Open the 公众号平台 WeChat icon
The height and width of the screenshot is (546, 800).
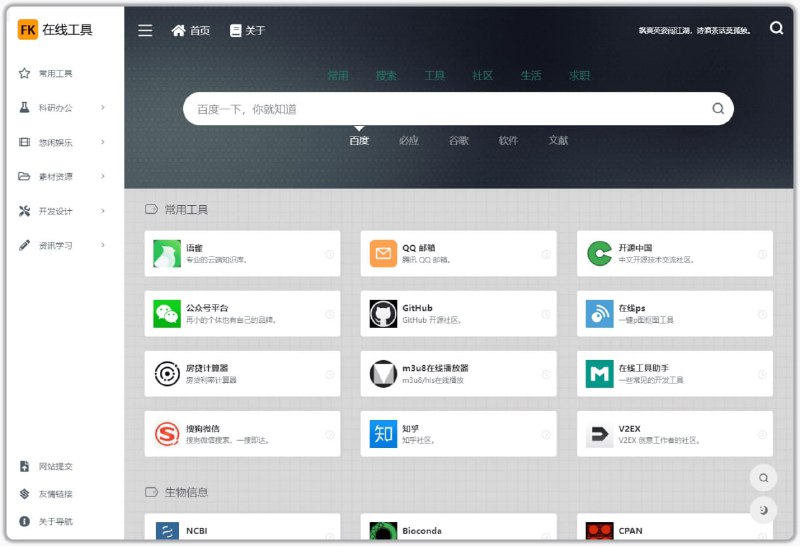(167, 314)
